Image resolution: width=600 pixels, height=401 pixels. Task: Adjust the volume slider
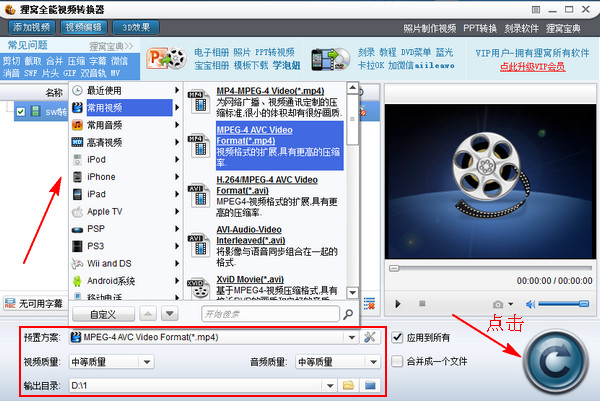[x=563, y=304]
